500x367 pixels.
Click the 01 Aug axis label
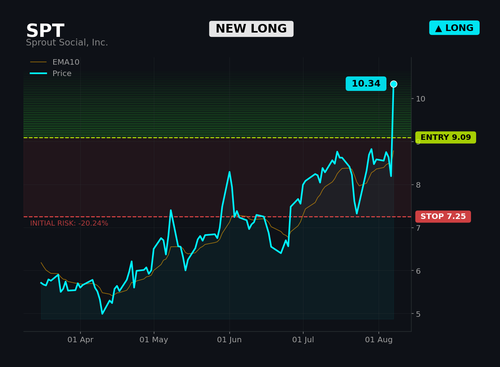pyautogui.click(x=379, y=340)
